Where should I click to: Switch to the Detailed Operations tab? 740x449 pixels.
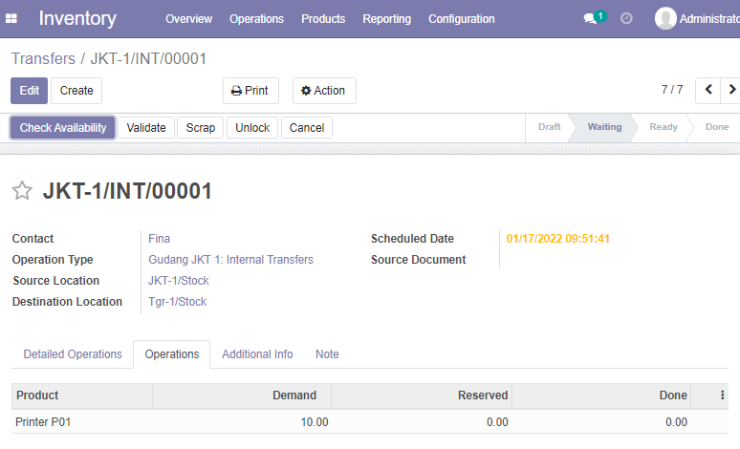pyautogui.click(x=73, y=354)
